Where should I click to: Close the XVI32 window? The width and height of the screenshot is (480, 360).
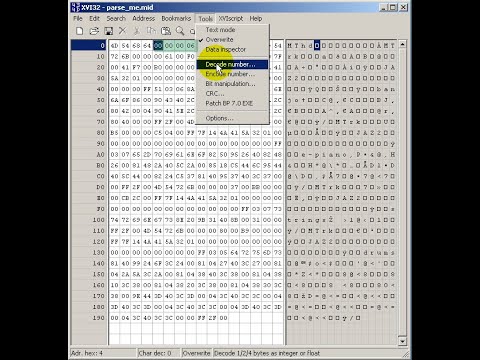point(404,7)
